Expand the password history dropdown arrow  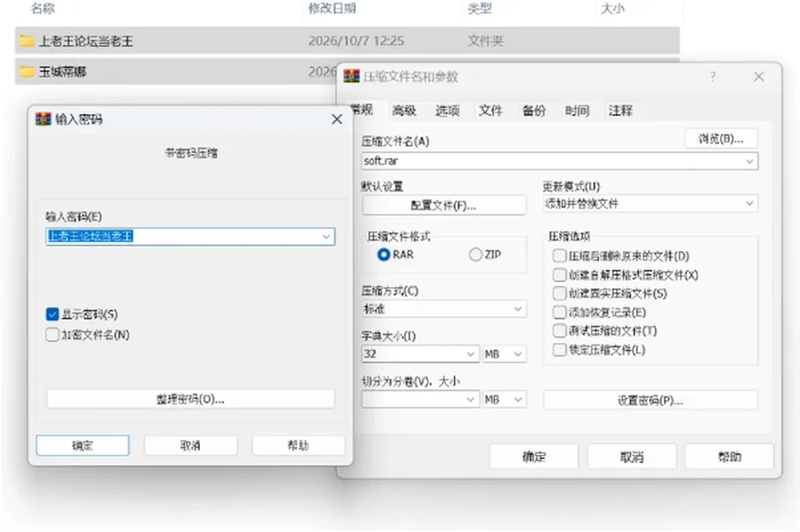326,236
